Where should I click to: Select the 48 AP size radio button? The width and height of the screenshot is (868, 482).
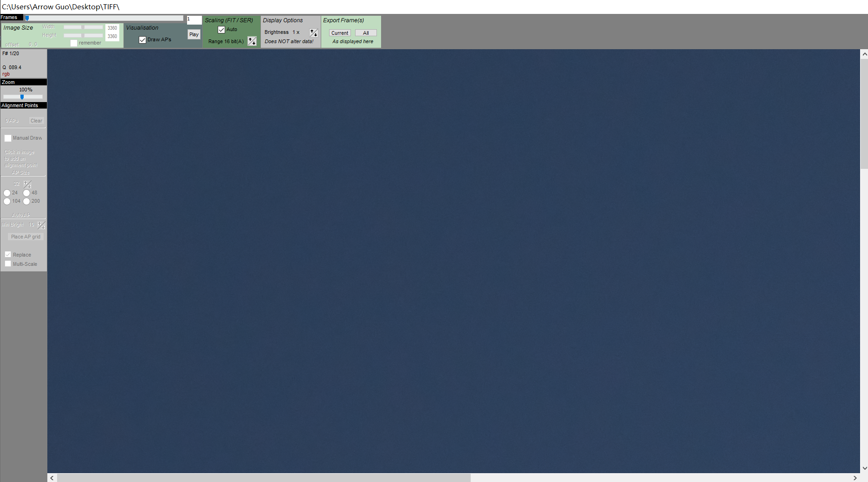point(26,193)
